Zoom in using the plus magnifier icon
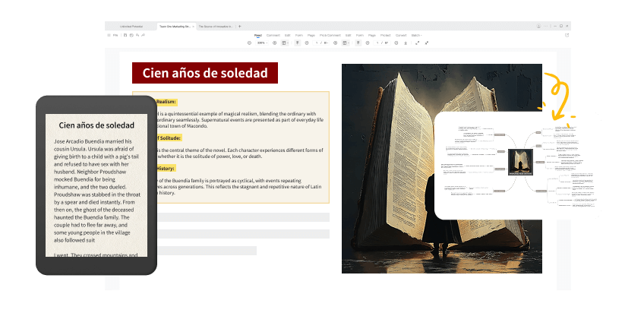 coord(274,43)
